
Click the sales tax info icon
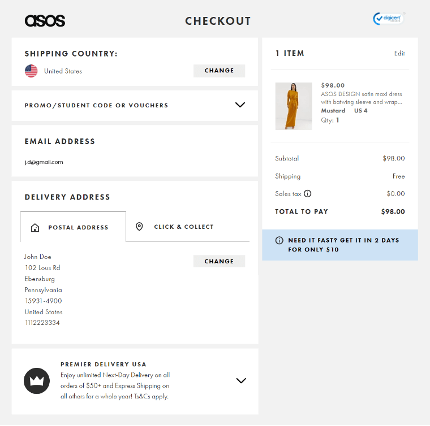click(x=308, y=193)
